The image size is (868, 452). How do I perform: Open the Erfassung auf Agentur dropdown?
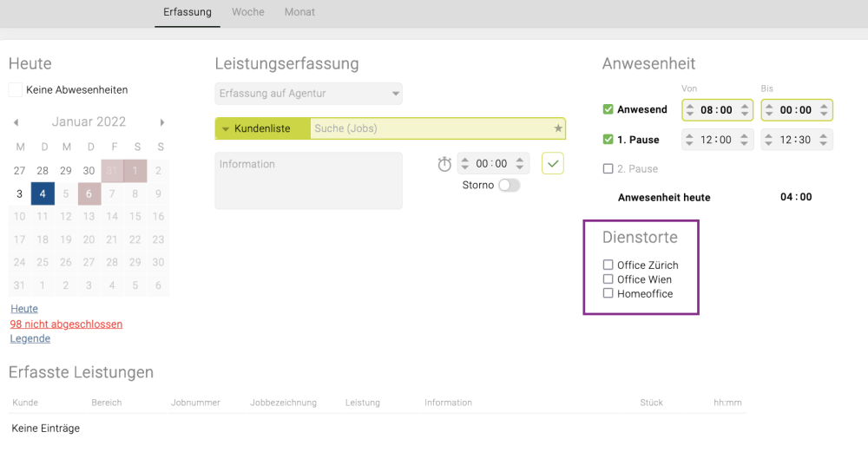click(308, 93)
